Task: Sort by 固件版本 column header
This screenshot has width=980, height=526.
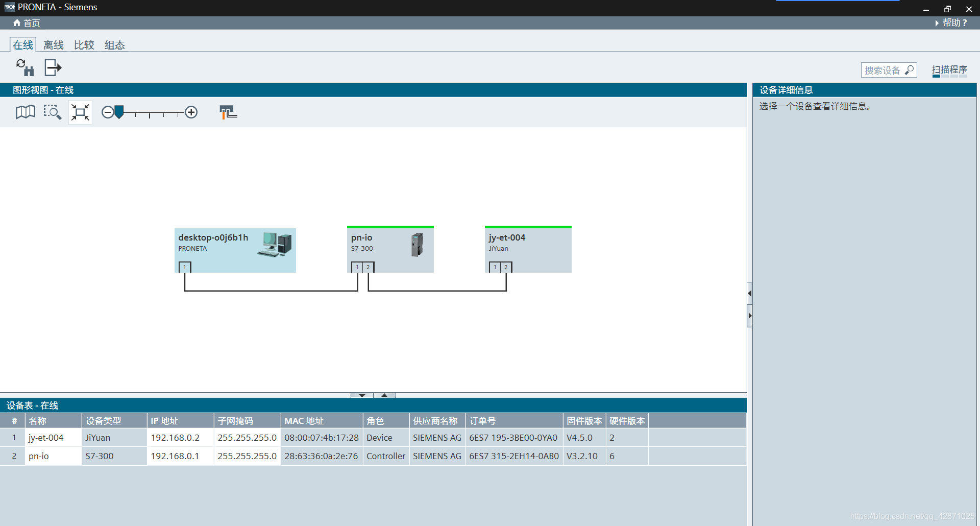Action: [x=584, y=421]
